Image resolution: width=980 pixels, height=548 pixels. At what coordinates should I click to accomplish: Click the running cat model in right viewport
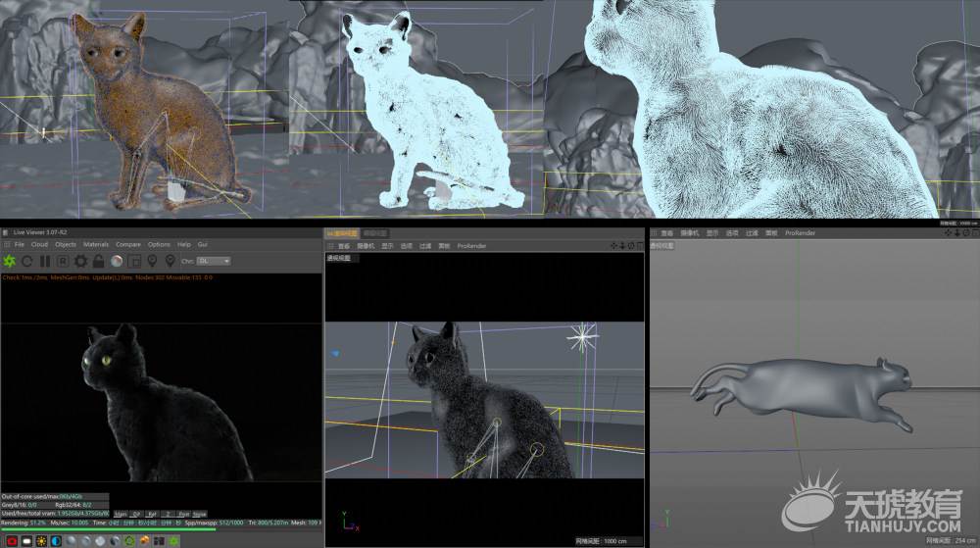pyautogui.click(x=802, y=390)
